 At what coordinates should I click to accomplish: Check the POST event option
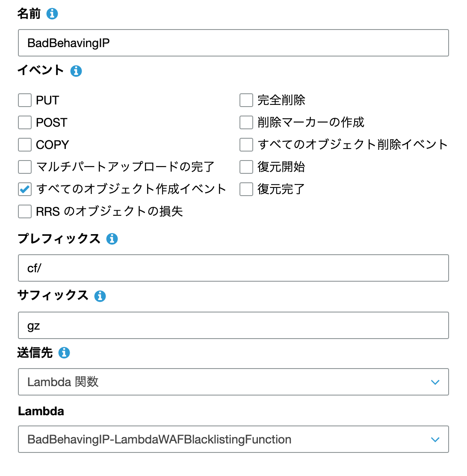click(24, 122)
